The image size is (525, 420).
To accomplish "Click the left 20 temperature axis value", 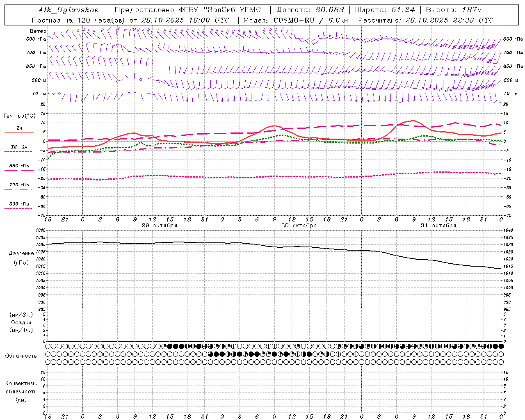I will click(x=43, y=104).
